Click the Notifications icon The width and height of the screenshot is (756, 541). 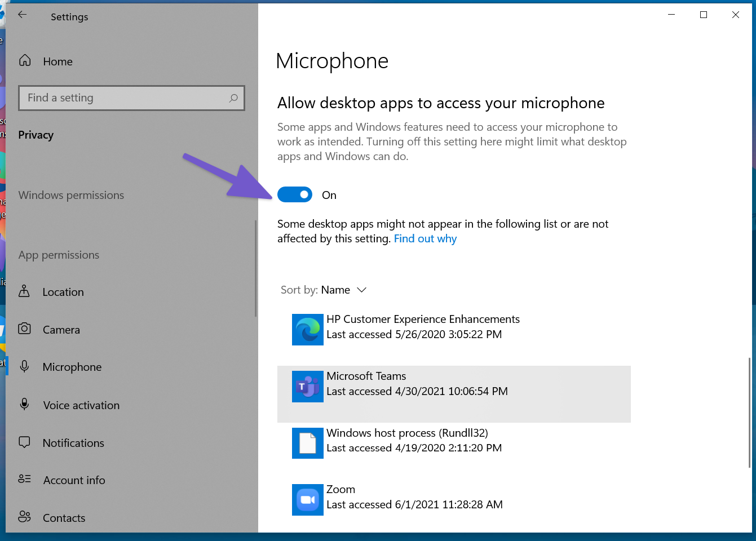click(x=24, y=442)
